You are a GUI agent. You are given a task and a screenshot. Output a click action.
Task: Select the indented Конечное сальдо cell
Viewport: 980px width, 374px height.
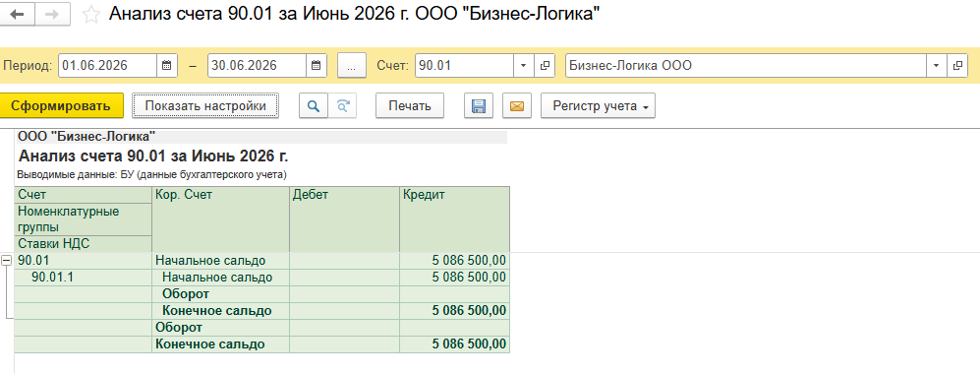click(x=220, y=311)
